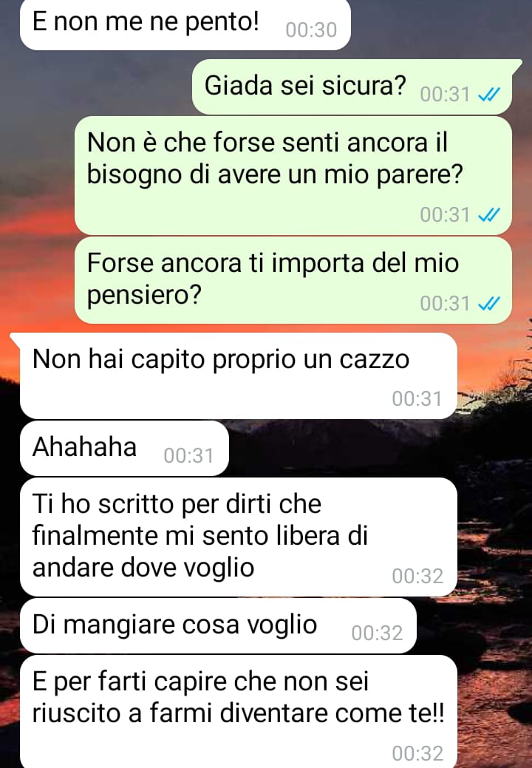This screenshot has height=768, width=532.
Task: Tap the 00:31 timestamp beside 'Ahahaha'
Action: pos(189,455)
